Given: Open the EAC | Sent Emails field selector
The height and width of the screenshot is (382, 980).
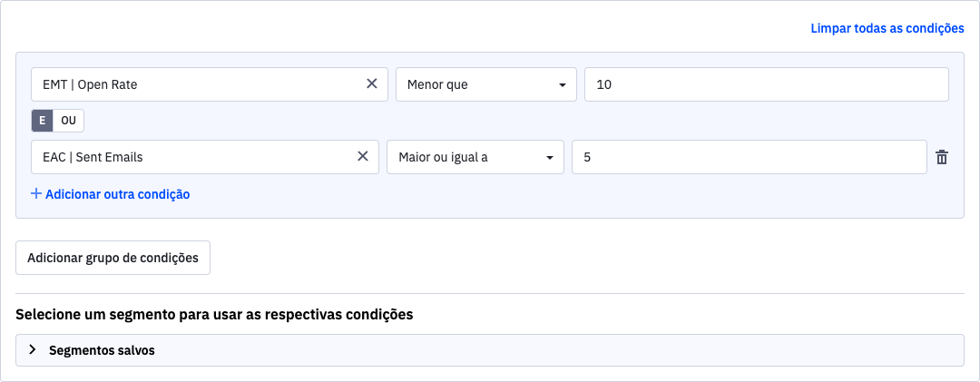Looking at the screenshot, I should pos(205,157).
